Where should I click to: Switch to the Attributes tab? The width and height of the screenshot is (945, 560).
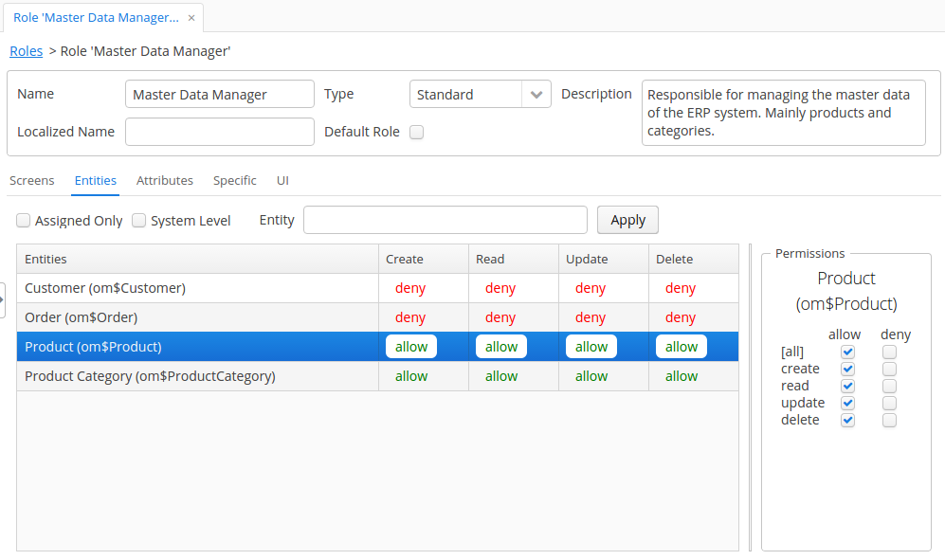click(165, 180)
